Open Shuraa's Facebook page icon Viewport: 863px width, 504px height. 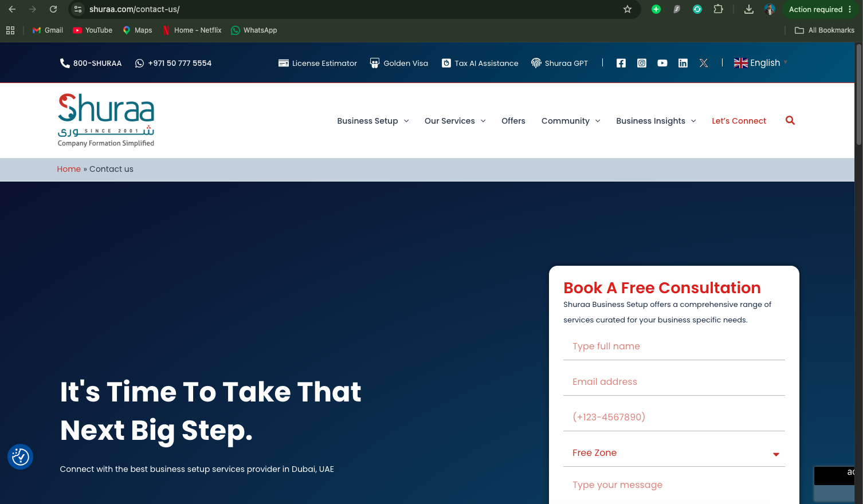point(621,63)
